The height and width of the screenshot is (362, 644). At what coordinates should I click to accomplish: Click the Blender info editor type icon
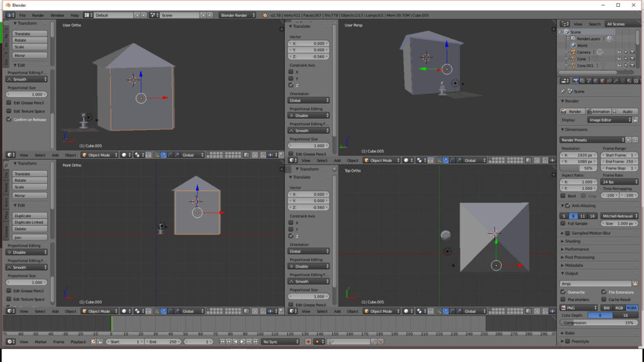tap(10, 15)
